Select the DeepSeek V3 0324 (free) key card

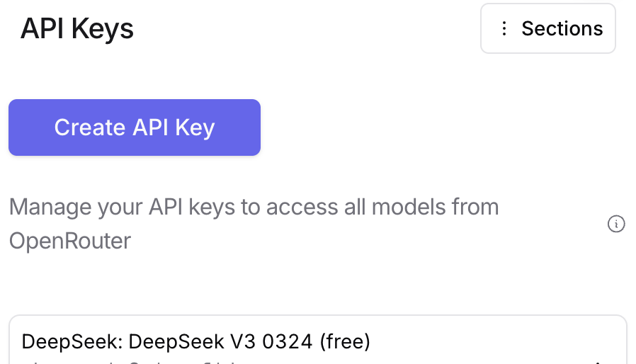point(317,340)
